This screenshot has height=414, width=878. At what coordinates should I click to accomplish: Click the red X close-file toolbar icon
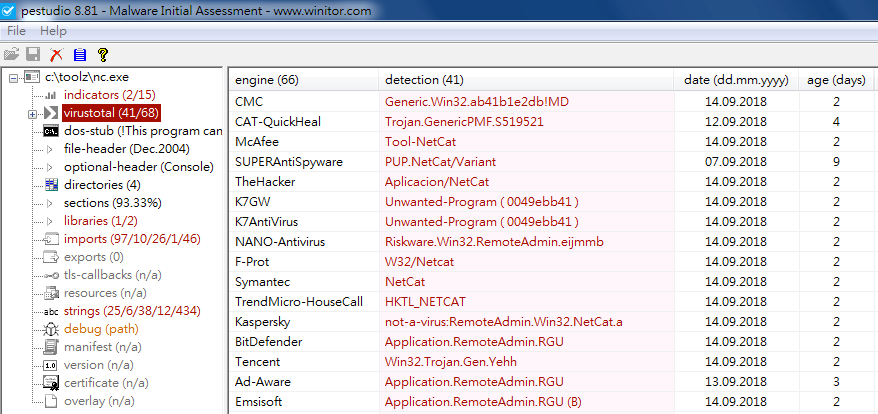[57, 54]
